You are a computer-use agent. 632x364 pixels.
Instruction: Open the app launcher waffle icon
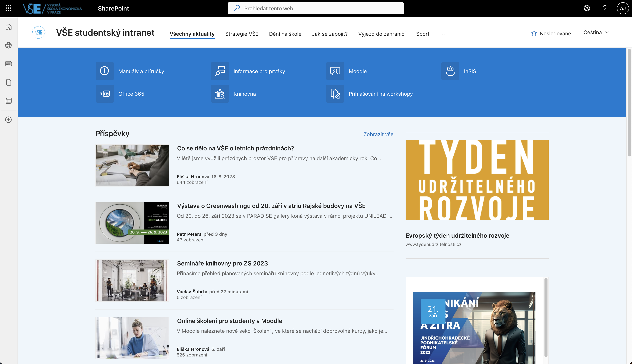click(x=8, y=8)
